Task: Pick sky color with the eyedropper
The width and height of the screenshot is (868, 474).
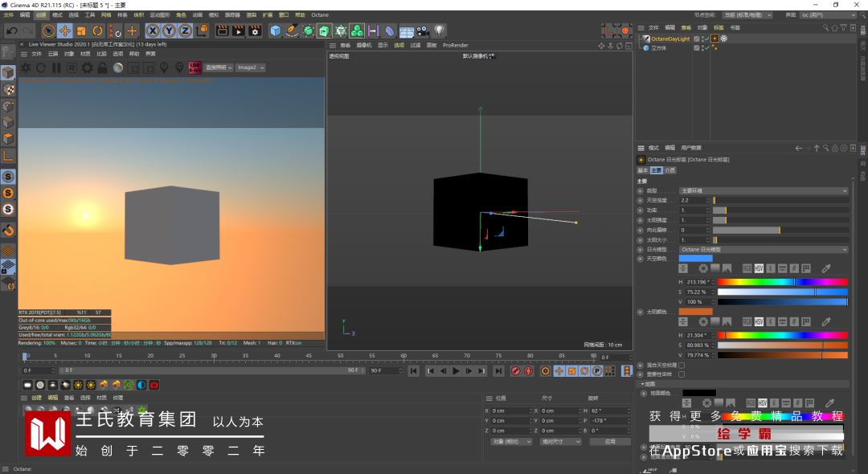Action: pyautogui.click(x=825, y=268)
